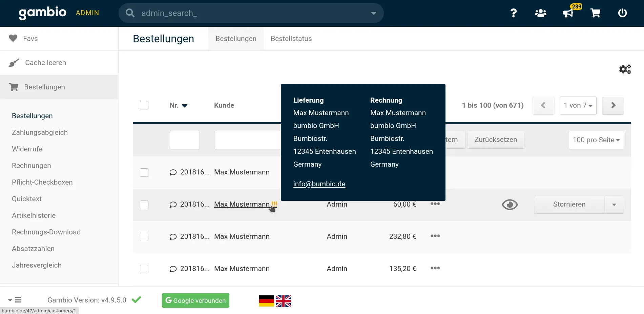Click the three dots in 60,00 € row

click(x=435, y=204)
